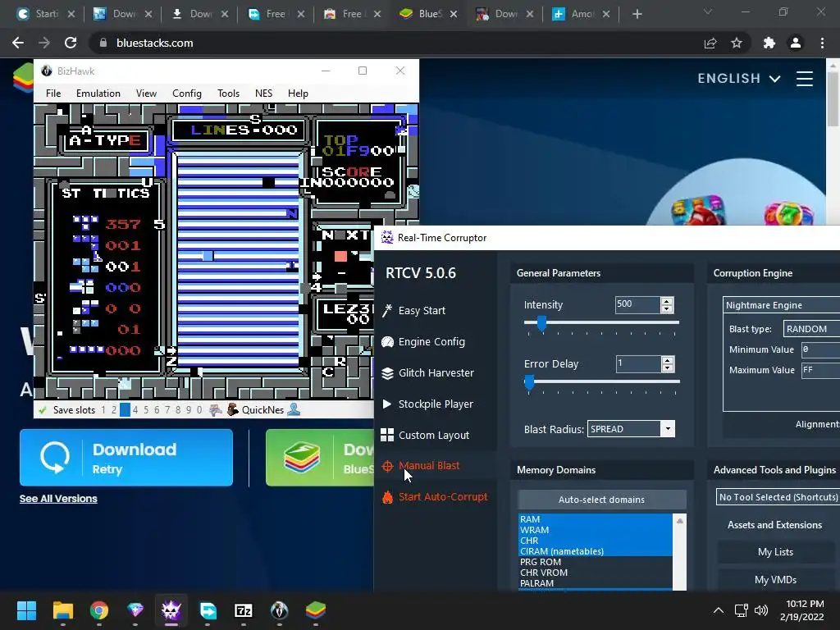Click the blue user icon in BizHawk status bar
The width and height of the screenshot is (840, 630).
click(294, 410)
